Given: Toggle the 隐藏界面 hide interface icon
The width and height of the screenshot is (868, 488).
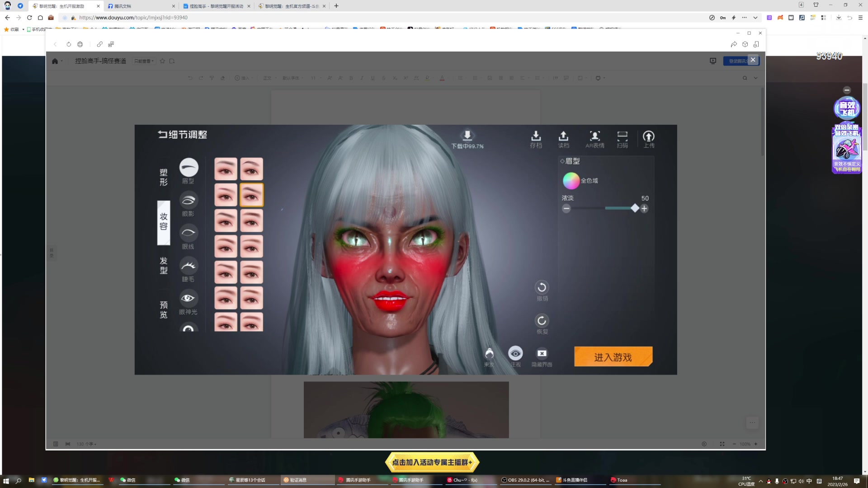Looking at the screenshot, I should (x=542, y=353).
